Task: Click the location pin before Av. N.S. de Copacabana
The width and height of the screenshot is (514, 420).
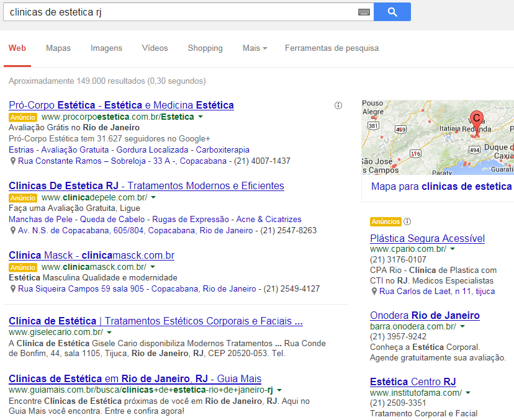Action: tap(13, 231)
